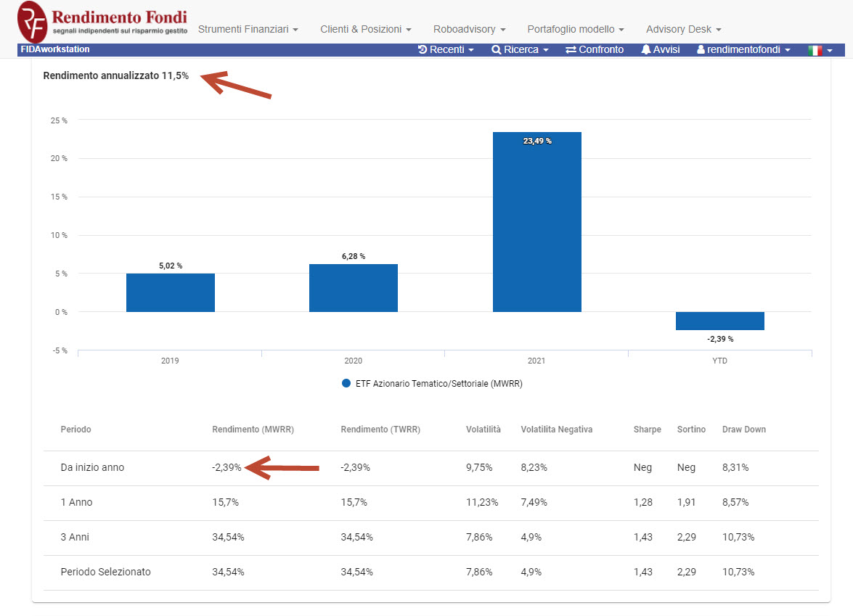Open the Clienti & Posizioni dropdown
Screen dimensions: 853x616
pos(366,29)
